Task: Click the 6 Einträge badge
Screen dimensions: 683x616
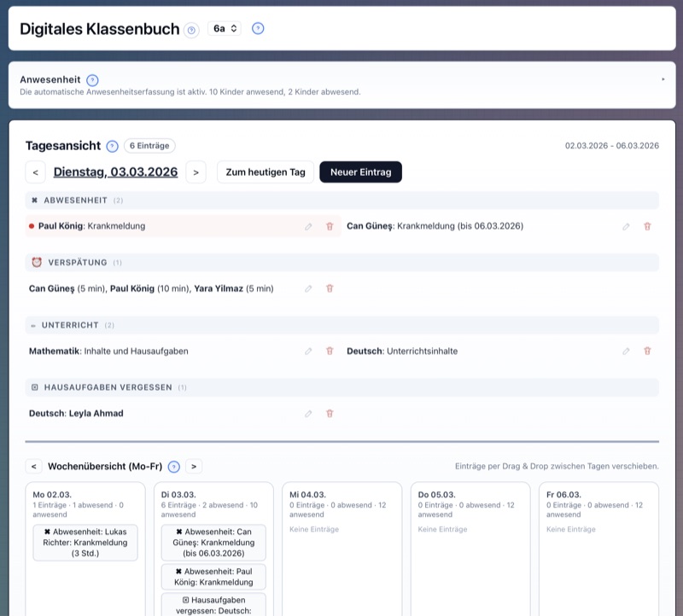Action: point(149,146)
